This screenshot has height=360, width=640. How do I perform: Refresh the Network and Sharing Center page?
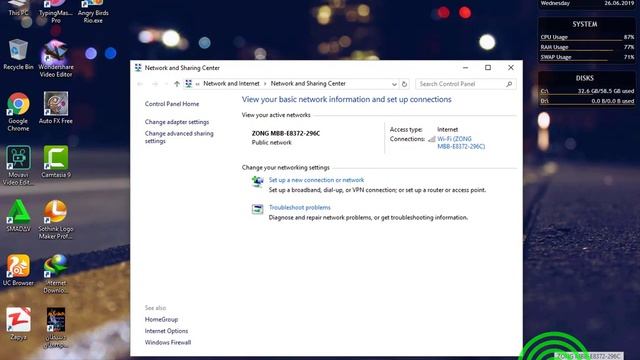click(404, 84)
